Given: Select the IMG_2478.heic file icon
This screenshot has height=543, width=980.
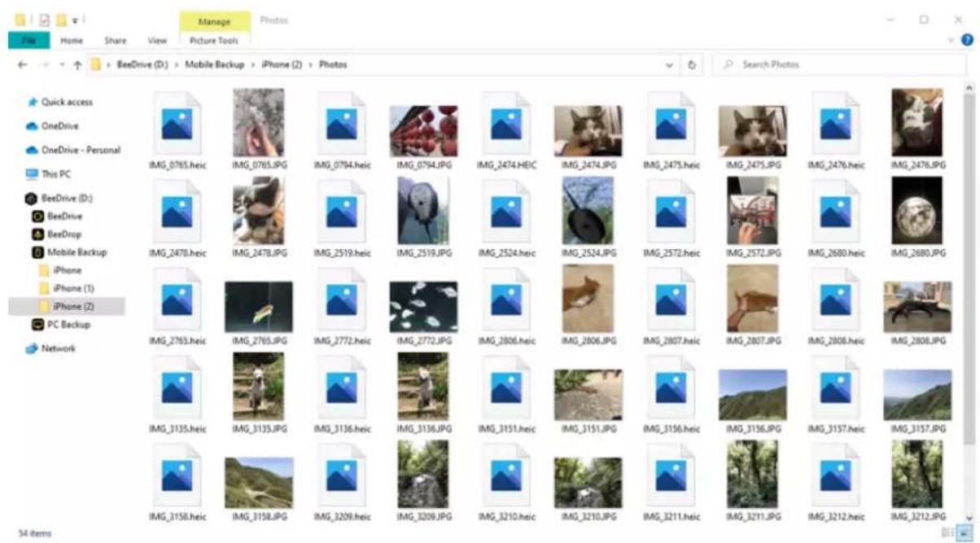Looking at the screenshot, I should 177,212.
